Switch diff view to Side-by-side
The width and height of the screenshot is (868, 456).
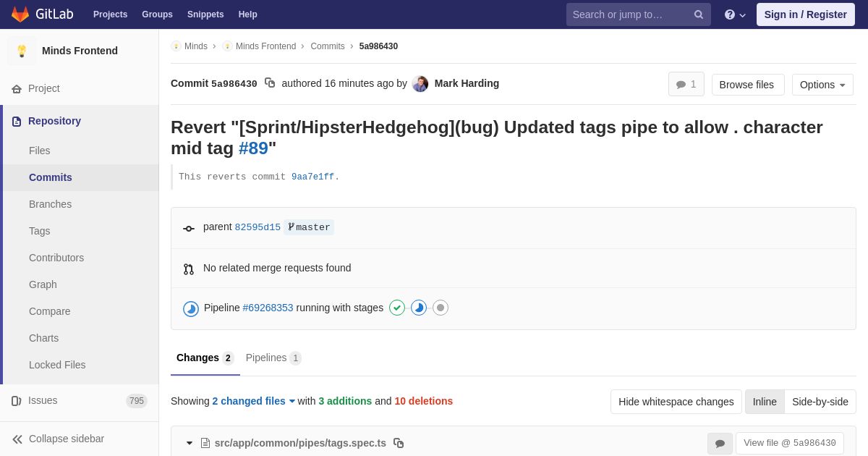point(820,402)
